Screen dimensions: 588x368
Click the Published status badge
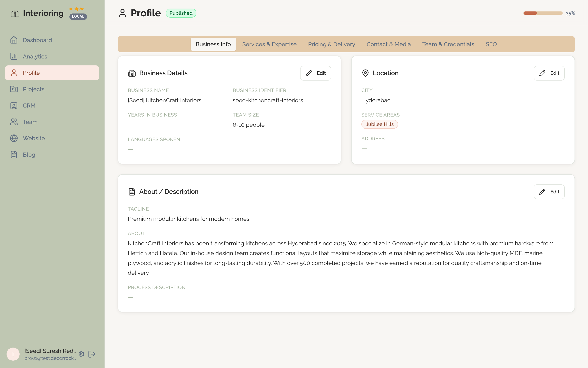tap(181, 13)
